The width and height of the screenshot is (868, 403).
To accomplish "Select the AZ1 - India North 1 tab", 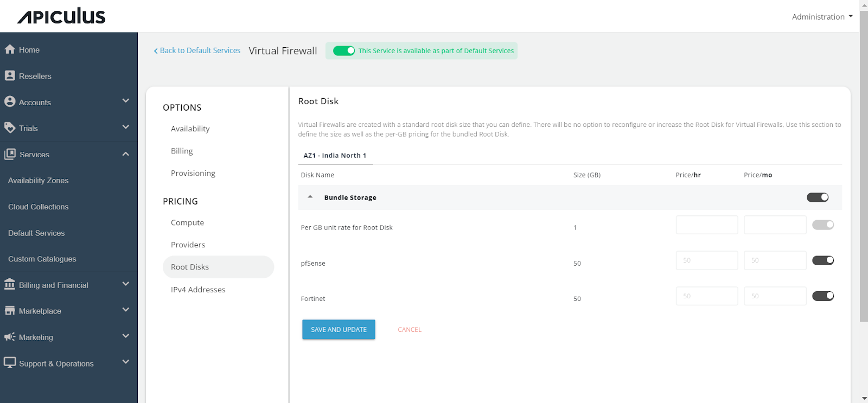I will (x=335, y=156).
